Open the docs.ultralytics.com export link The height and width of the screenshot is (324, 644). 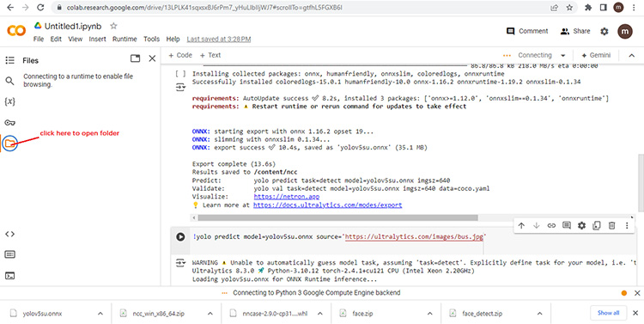coord(328,205)
